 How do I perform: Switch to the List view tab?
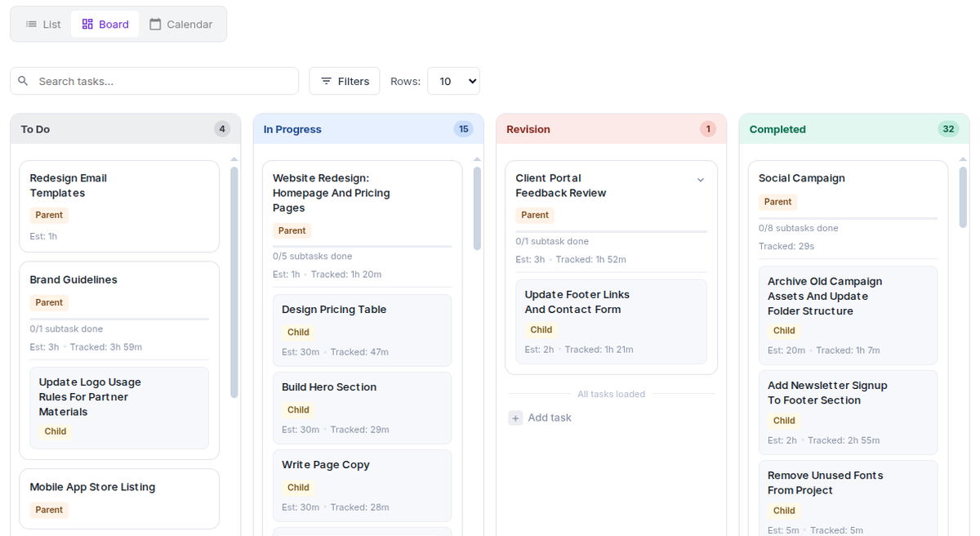coord(43,25)
